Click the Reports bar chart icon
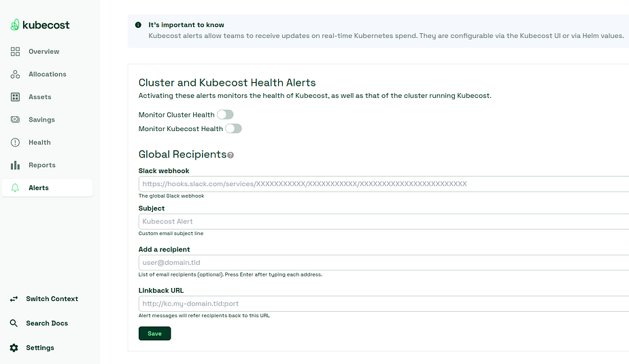629x364 pixels. click(15, 165)
